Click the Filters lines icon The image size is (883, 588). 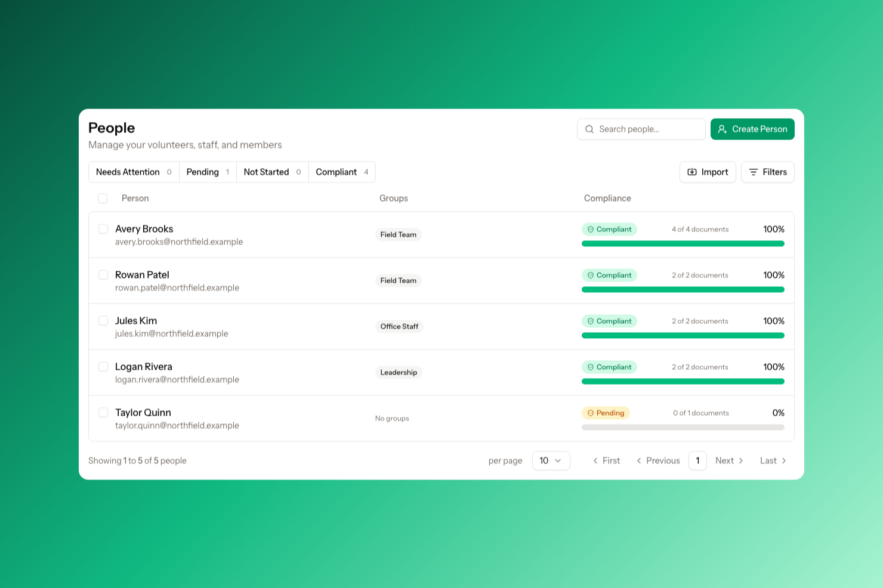pos(754,172)
